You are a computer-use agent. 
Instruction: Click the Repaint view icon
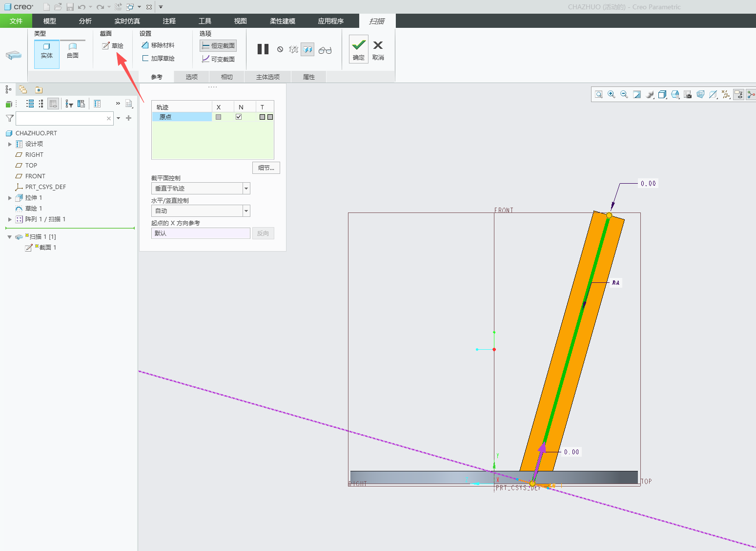tap(637, 94)
